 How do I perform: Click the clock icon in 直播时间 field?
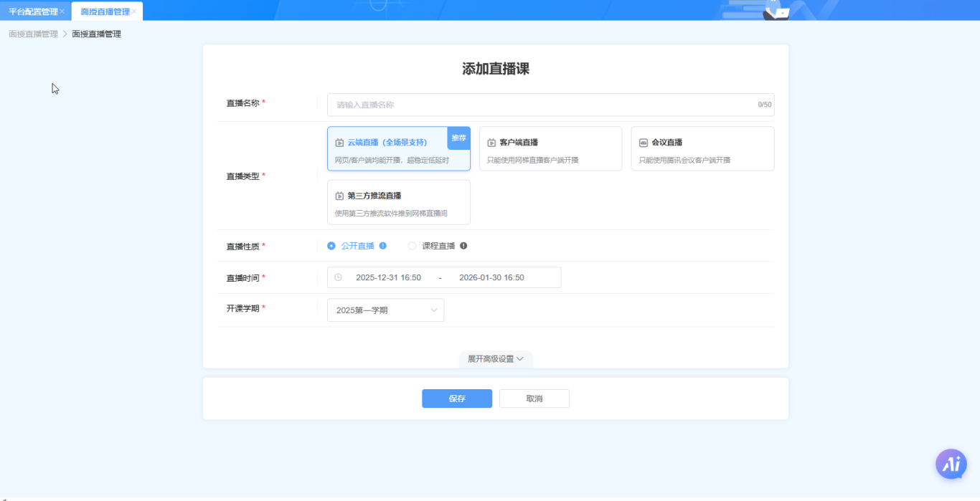pyautogui.click(x=339, y=277)
